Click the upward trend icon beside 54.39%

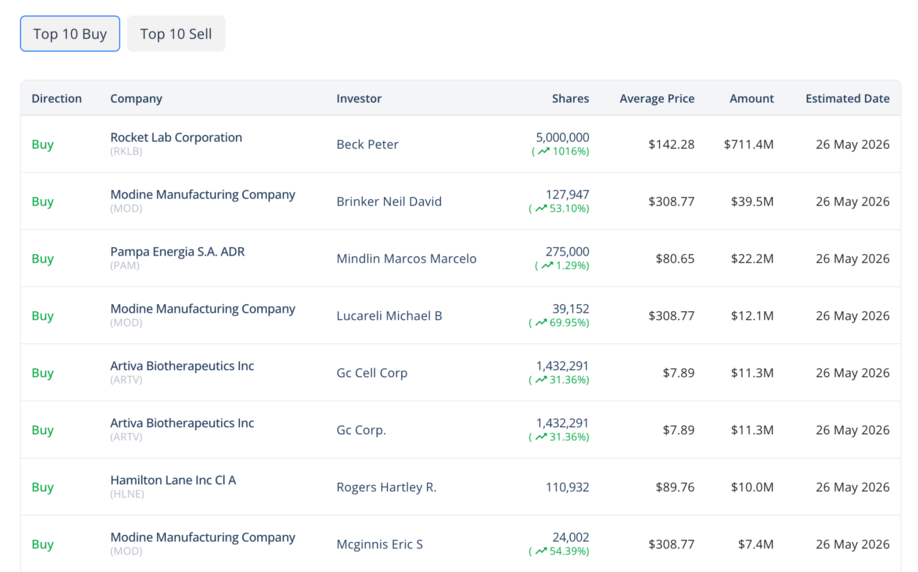click(541, 551)
